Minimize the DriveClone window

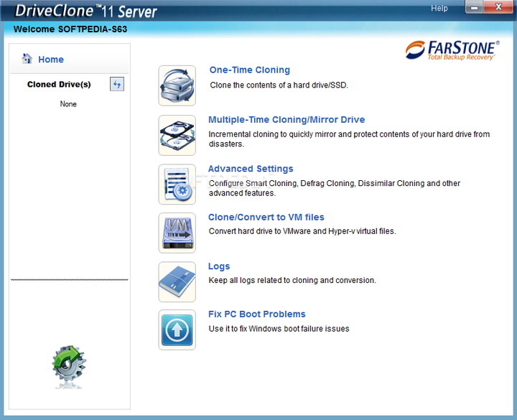pos(474,7)
